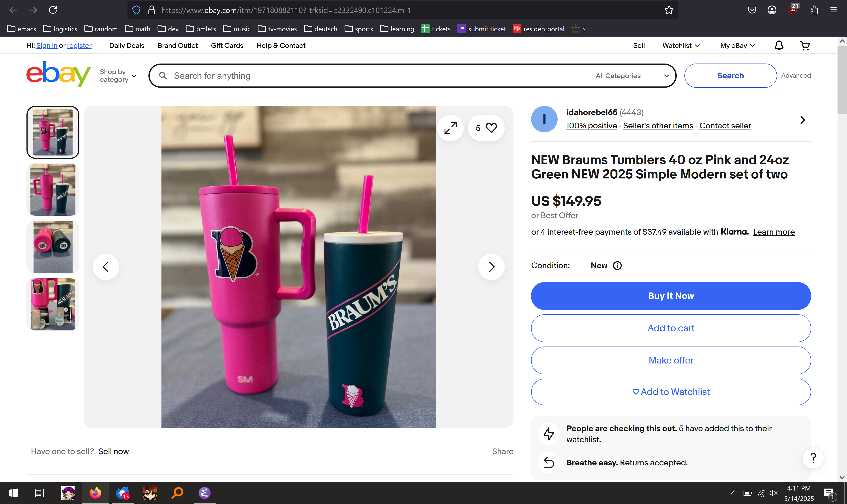
Task: Open the Daily Deals menu item
Action: [x=127, y=45]
